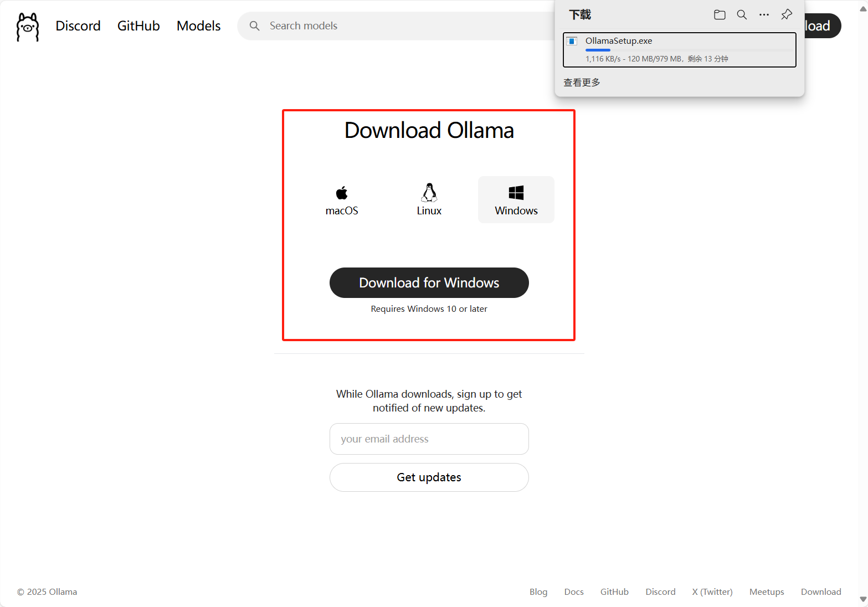
Task: Open the Download footer link
Action: point(821,592)
